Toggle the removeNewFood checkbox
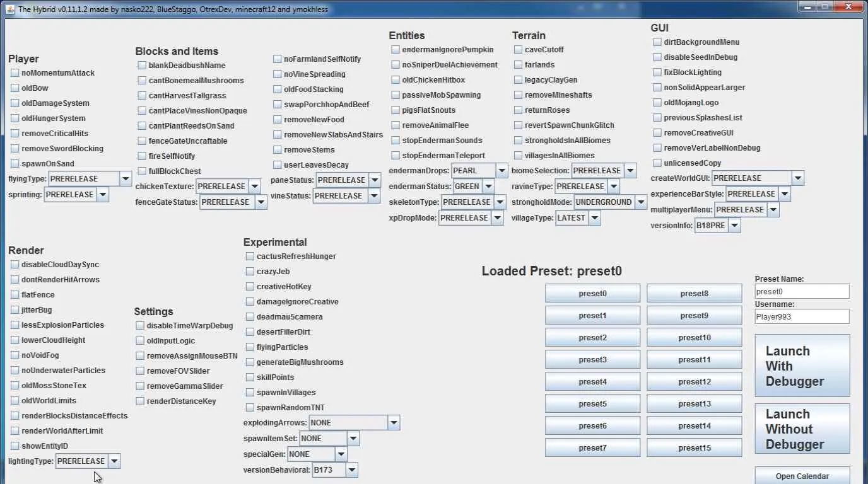This screenshot has width=868, height=484. tap(278, 120)
